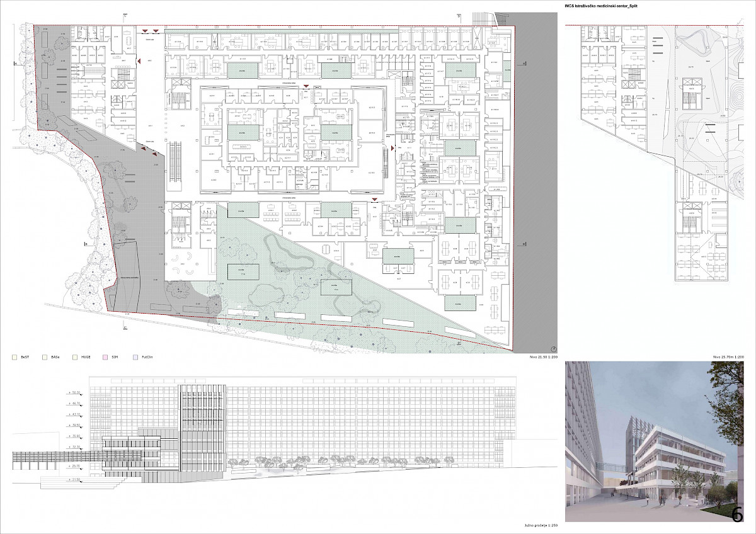Click the BASe legend color box

[45, 356]
